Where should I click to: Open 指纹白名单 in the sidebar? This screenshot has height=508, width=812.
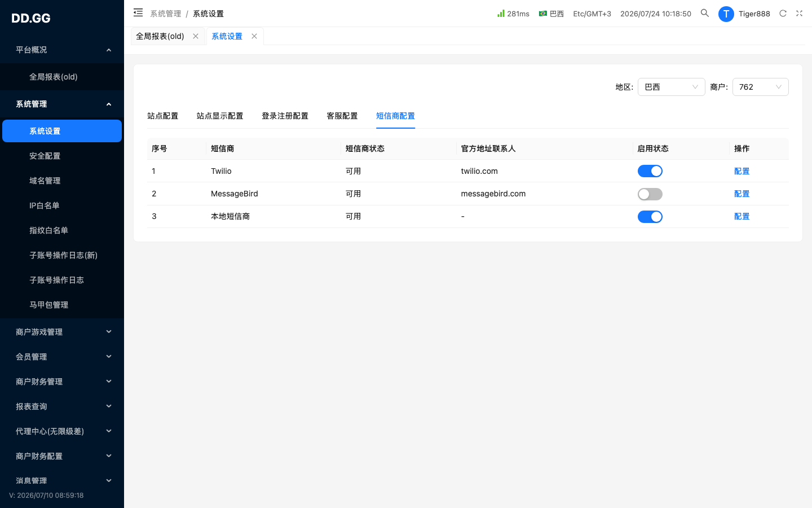pyautogui.click(x=62, y=230)
